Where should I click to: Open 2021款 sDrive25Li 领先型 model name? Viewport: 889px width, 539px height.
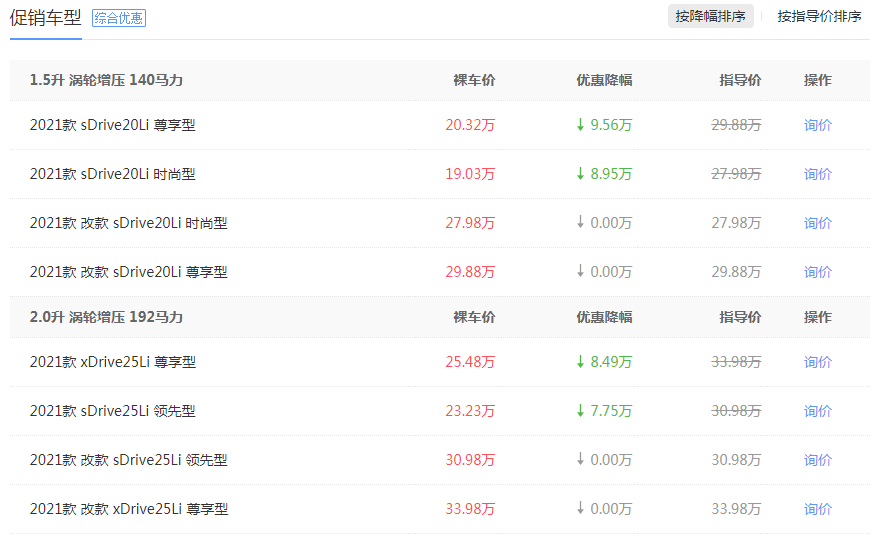point(112,411)
